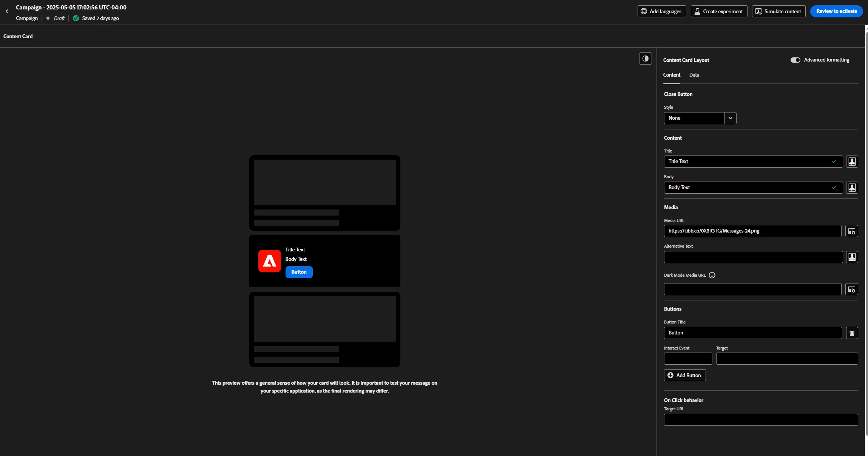Disable the Advanced formatting switch
This screenshot has width=868, height=456.
point(795,60)
